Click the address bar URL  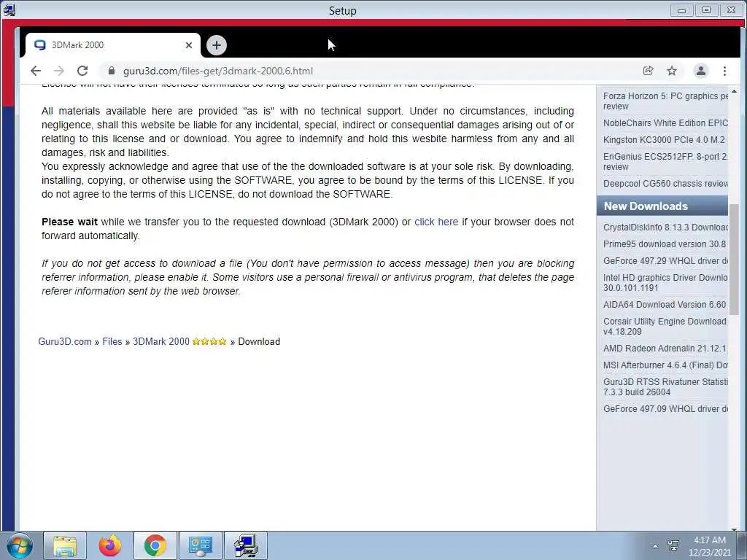click(x=218, y=71)
